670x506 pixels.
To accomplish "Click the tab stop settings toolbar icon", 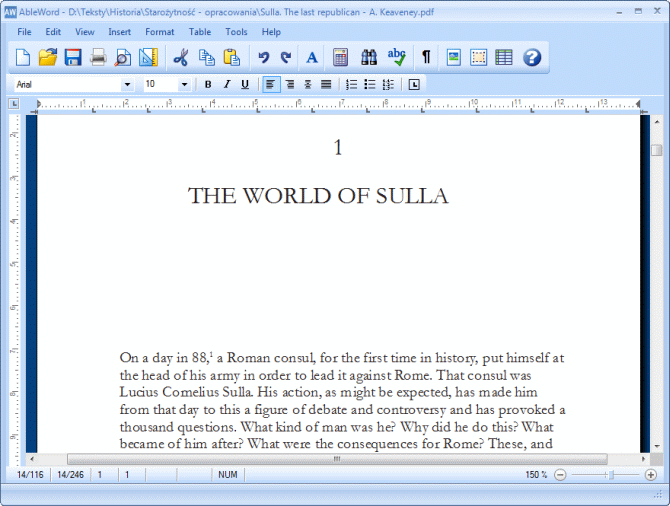I will click(414, 85).
